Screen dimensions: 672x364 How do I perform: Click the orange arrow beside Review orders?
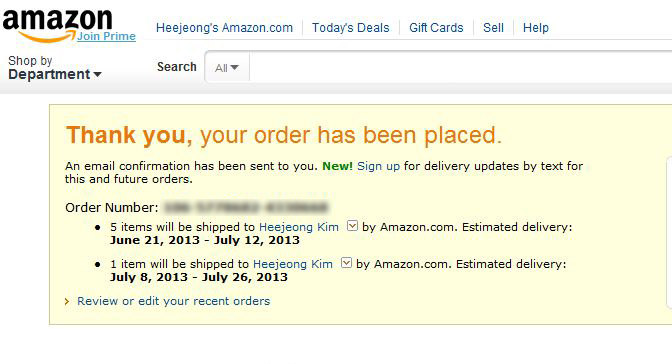pyautogui.click(x=67, y=301)
